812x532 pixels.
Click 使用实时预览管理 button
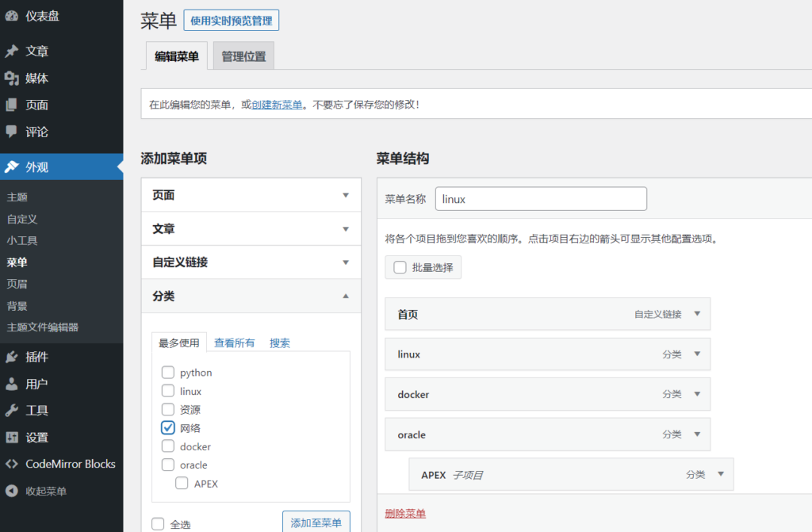(231, 21)
